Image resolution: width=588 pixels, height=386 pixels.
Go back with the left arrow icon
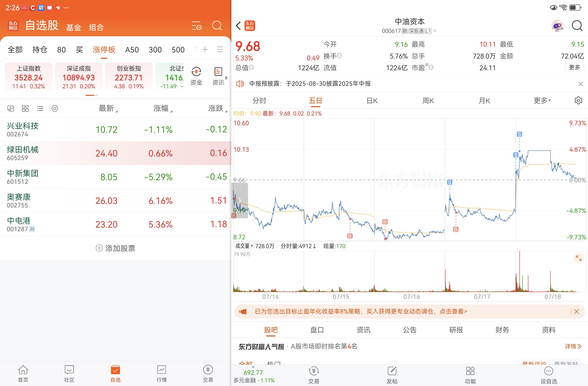point(238,25)
